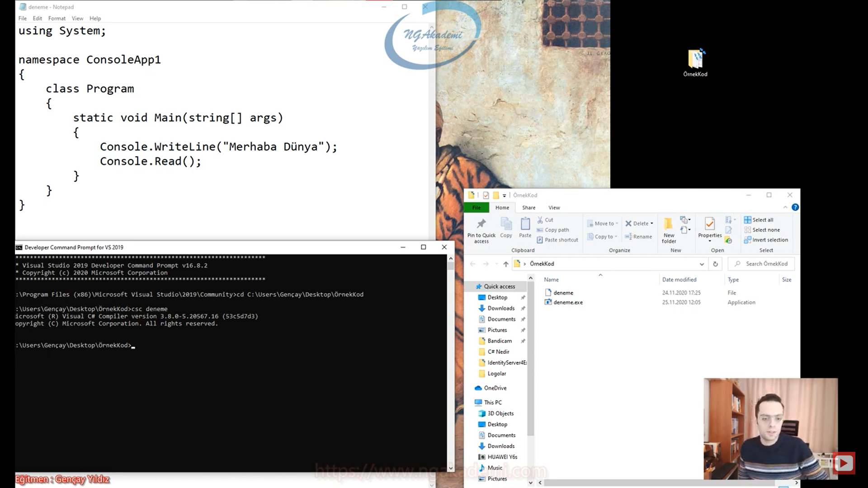Choose Copy path in the ribbon
868x488 pixels.
click(552, 230)
